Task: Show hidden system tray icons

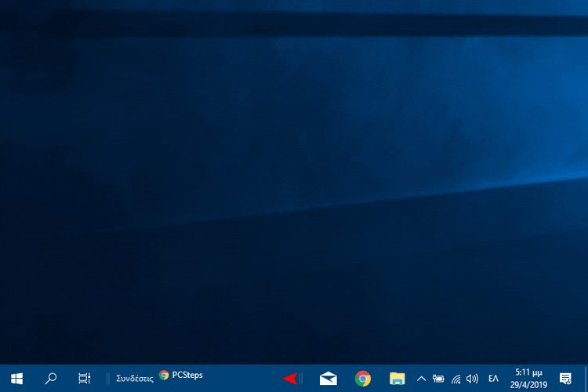Action: point(421,379)
